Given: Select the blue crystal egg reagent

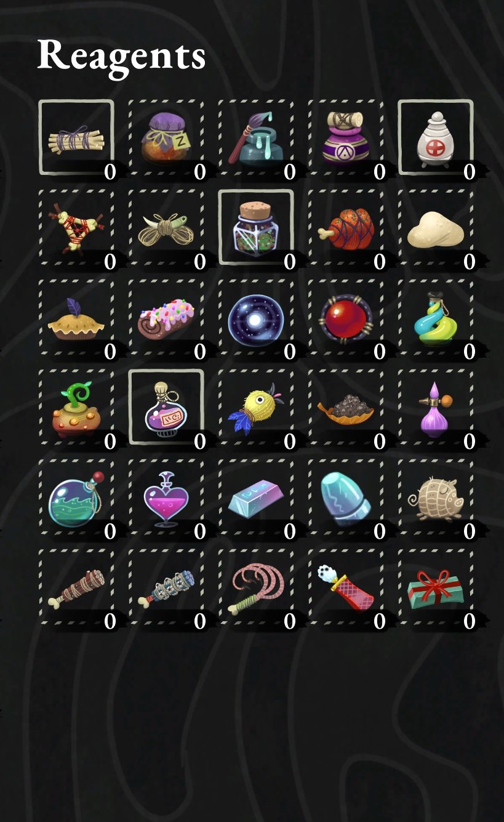Looking at the screenshot, I should point(346,498).
